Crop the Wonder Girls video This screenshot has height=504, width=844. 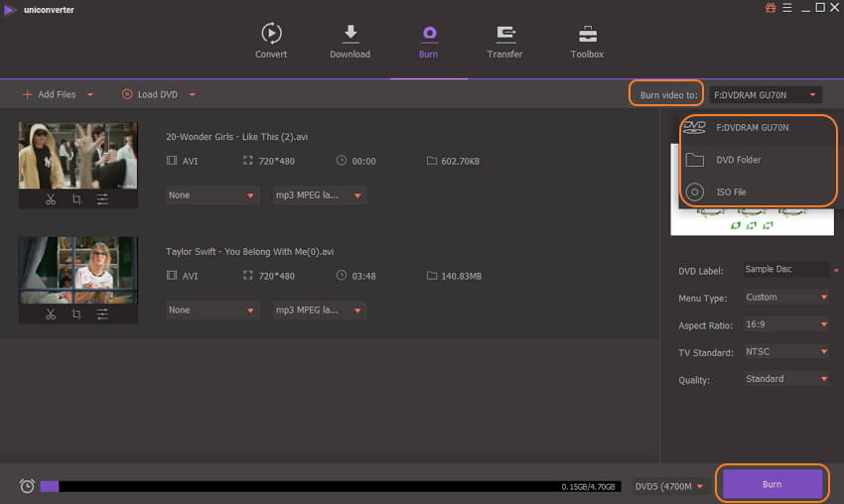coord(76,199)
